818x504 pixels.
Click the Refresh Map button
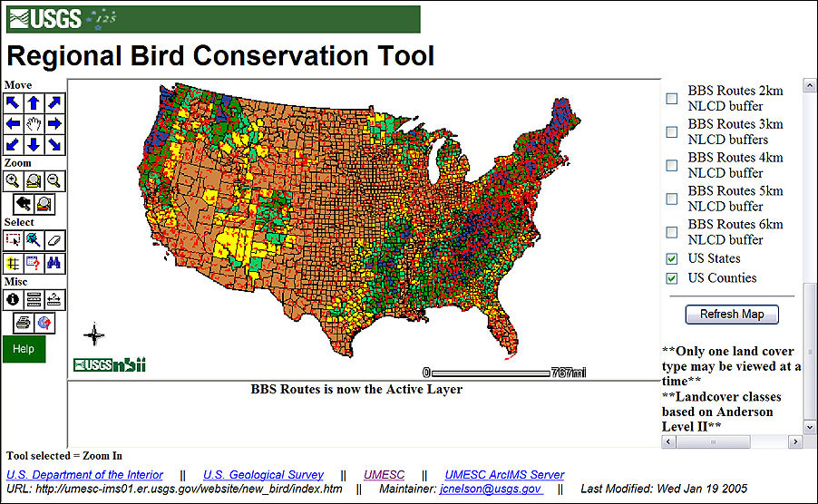[x=732, y=315]
